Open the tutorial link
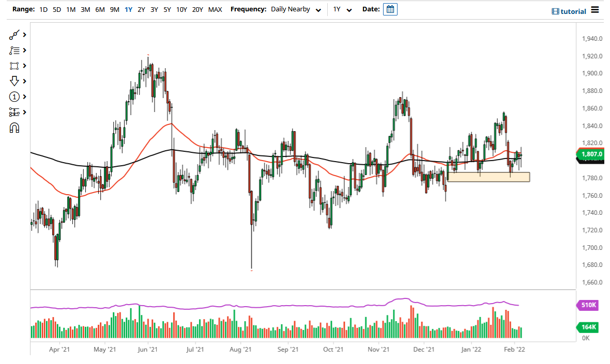Image resolution: width=610 pixels, height=364 pixels. [x=569, y=11]
